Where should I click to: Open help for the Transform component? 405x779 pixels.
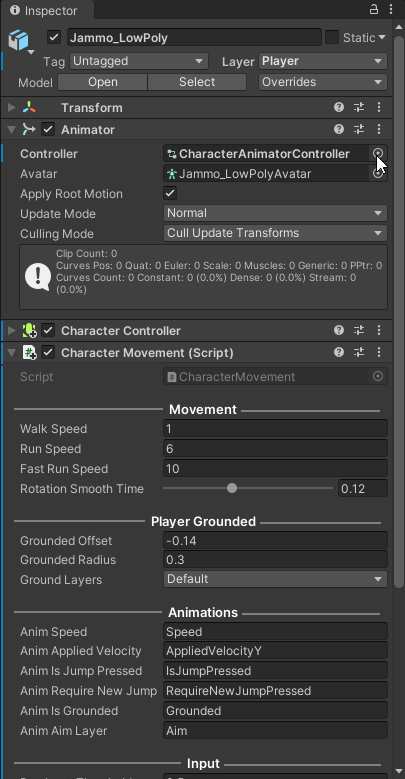tap(339, 107)
